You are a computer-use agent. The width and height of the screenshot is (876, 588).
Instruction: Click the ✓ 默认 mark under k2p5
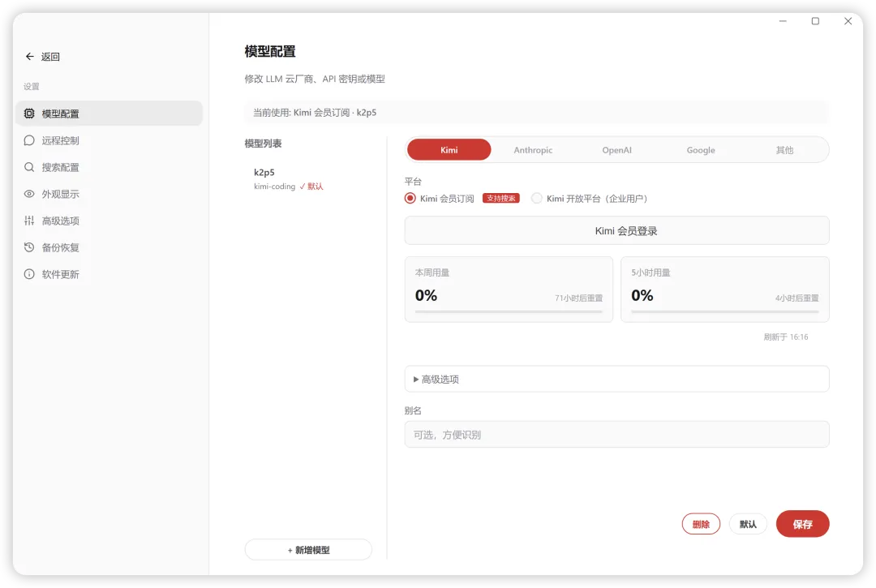[311, 187]
